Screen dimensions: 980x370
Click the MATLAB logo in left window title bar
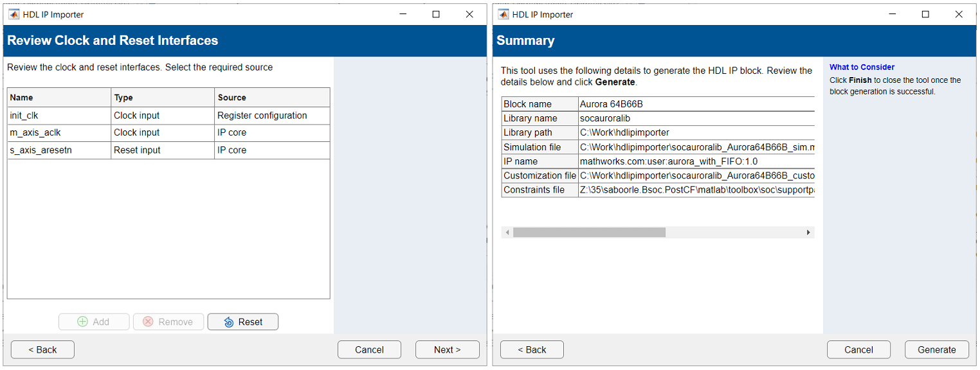pos(14,14)
